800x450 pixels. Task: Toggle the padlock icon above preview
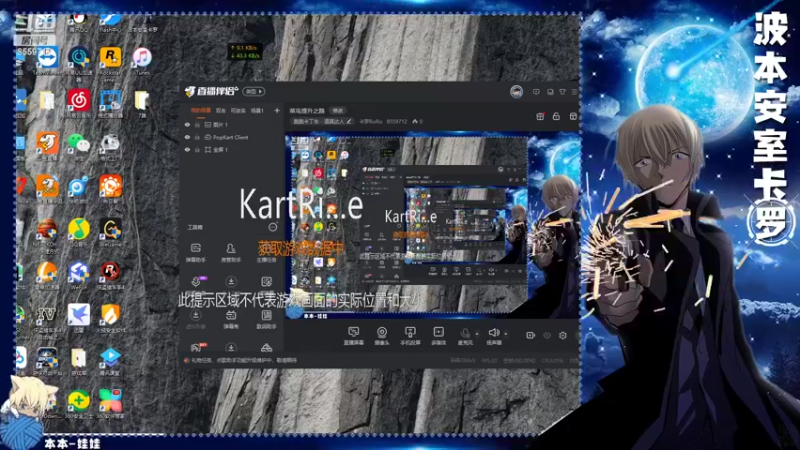tap(557, 117)
